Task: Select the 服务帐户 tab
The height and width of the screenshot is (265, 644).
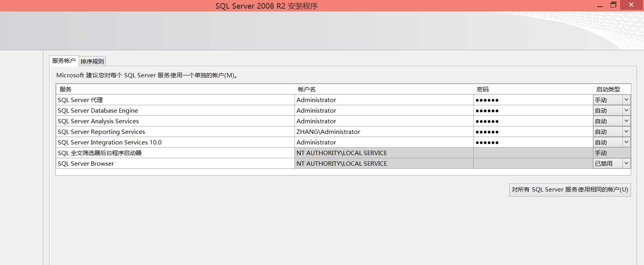Action: pos(64,60)
